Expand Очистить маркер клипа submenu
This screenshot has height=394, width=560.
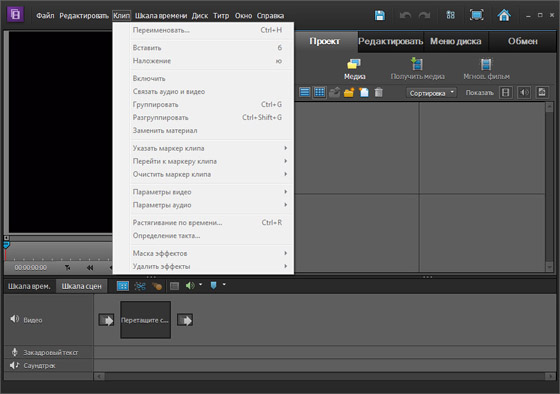[x=204, y=174]
